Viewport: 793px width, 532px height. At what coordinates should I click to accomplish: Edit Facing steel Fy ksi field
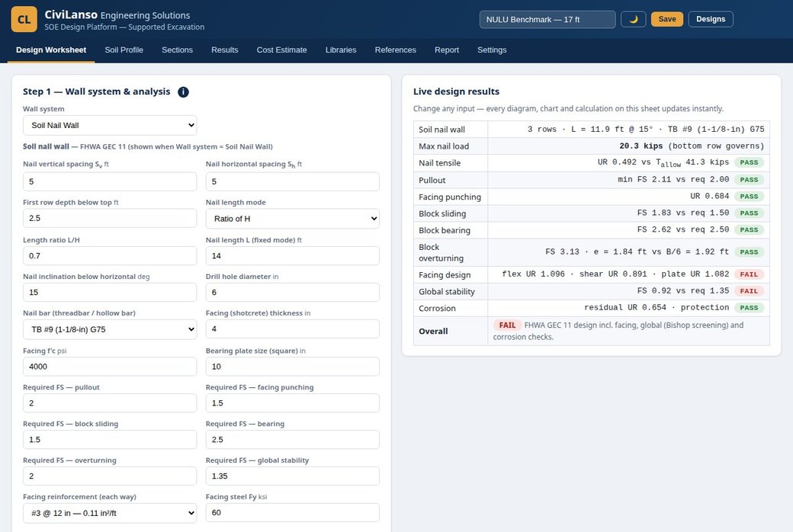[292, 512]
